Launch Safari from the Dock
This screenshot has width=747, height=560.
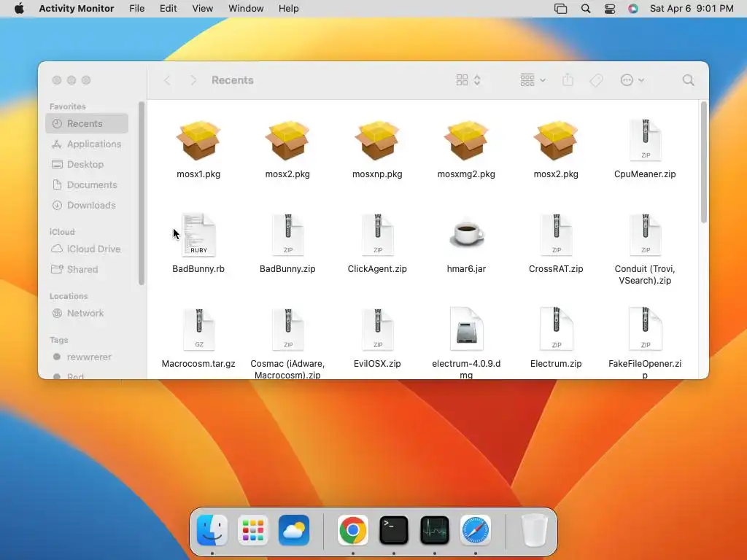point(476,530)
